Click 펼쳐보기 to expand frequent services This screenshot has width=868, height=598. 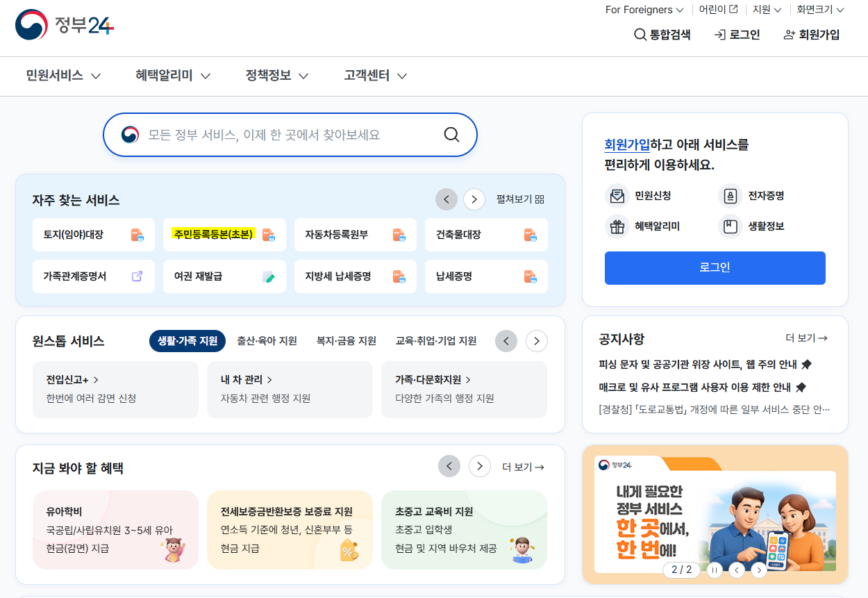[x=519, y=199]
